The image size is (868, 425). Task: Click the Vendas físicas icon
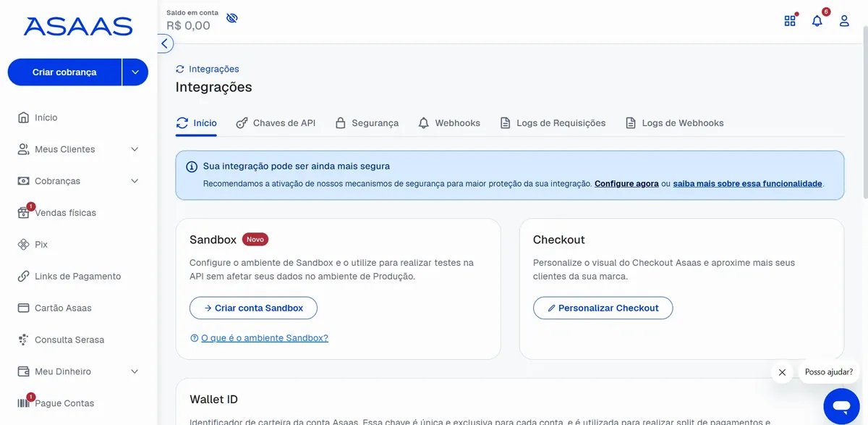coord(23,213)
